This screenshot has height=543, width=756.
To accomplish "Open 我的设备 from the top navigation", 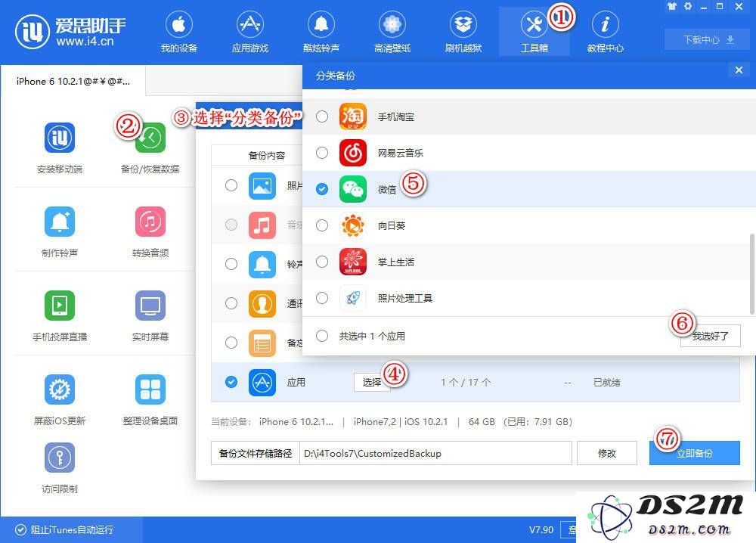I will coord(179,32).
